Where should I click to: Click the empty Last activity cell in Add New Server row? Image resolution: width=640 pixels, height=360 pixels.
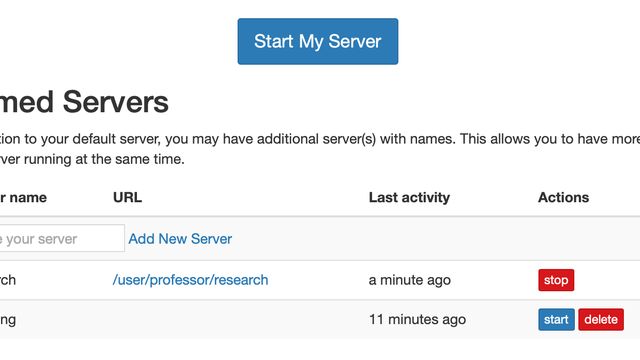pos(448,238)
